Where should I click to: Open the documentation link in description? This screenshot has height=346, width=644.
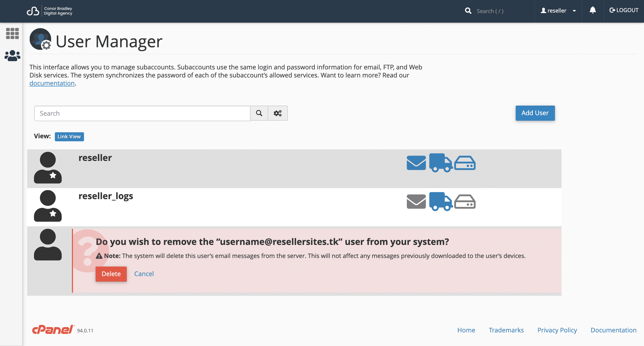52,83
